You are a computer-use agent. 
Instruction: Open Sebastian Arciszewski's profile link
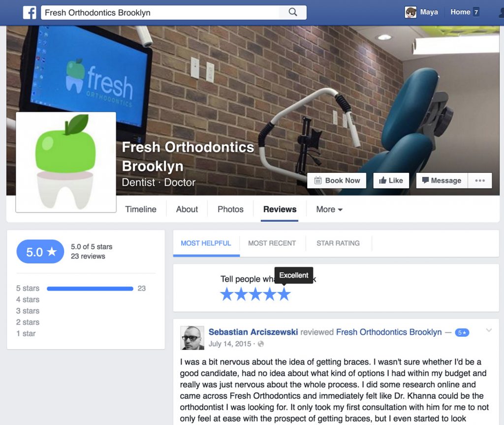pyautogui.click(x=253, y=332)
